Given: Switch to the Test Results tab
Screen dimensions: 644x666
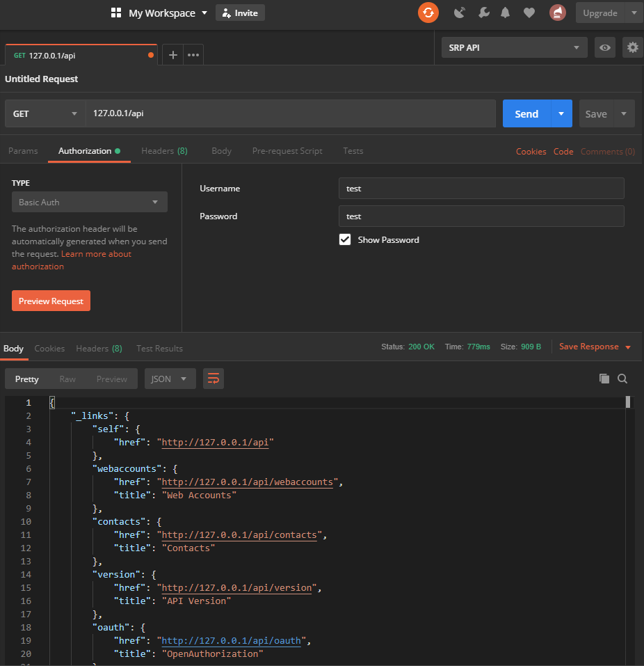Looking at the screenshot, I should tap(159, 348).
